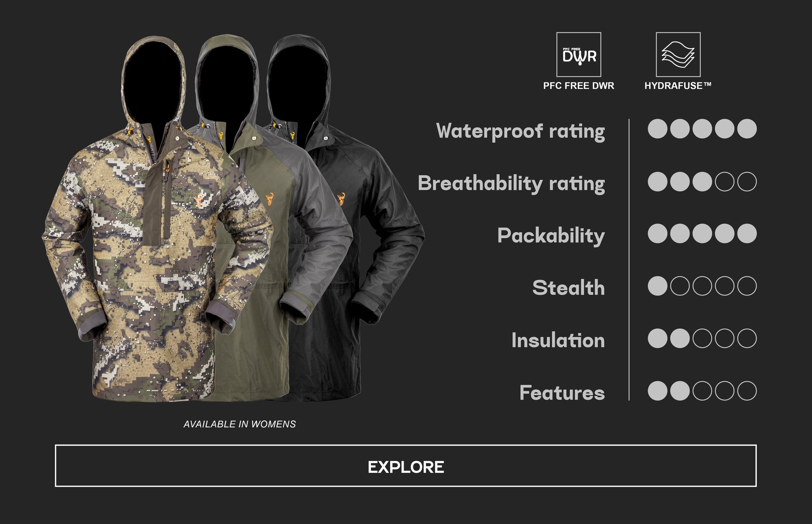Click the first filled Stealth rating dot

658,286
